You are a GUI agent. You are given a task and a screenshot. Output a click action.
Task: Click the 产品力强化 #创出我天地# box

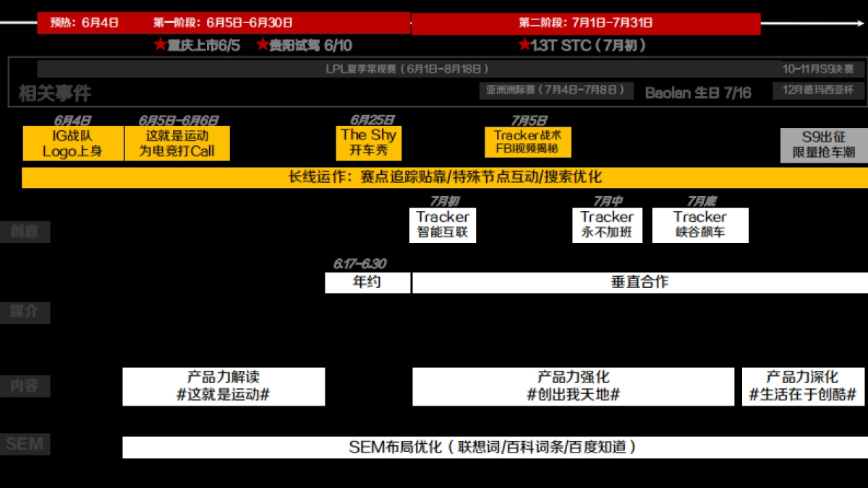coord(573,386)
